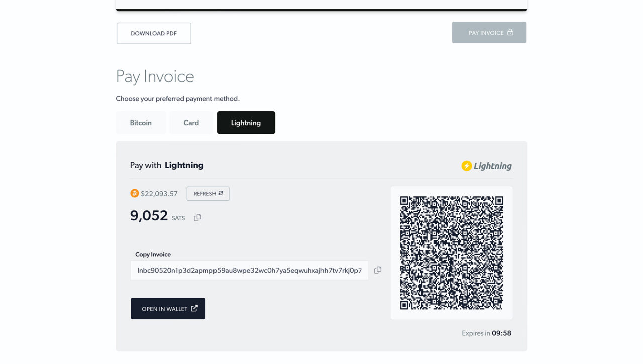Click the Pay Invoice button
The height and width of the screenshot is (364, 643).
[x=489, y=33]
